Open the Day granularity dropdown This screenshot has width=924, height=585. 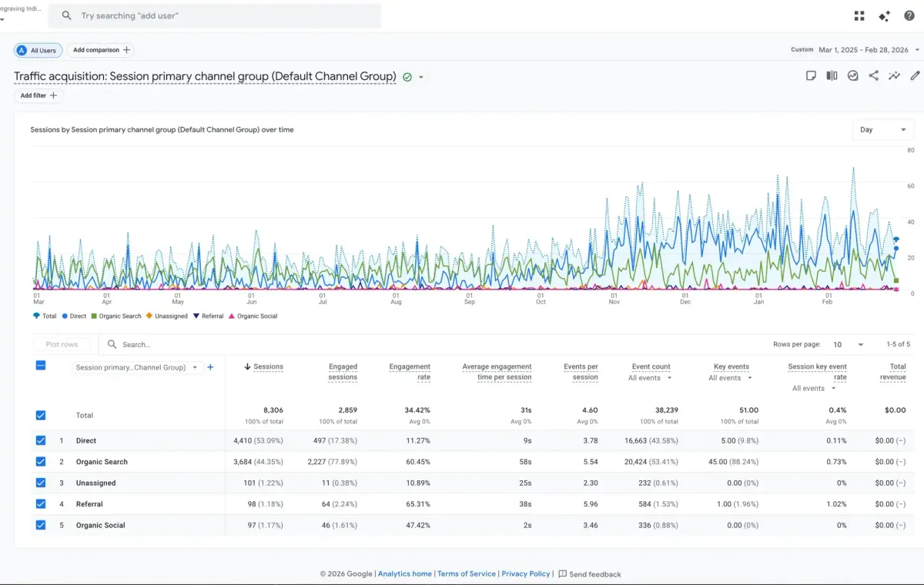pos(883,129)
